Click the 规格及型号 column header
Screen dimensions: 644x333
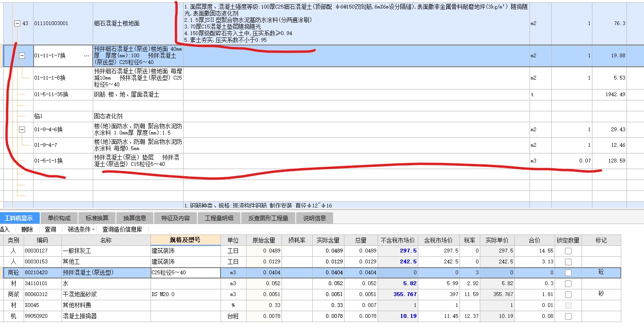(185, 240)
